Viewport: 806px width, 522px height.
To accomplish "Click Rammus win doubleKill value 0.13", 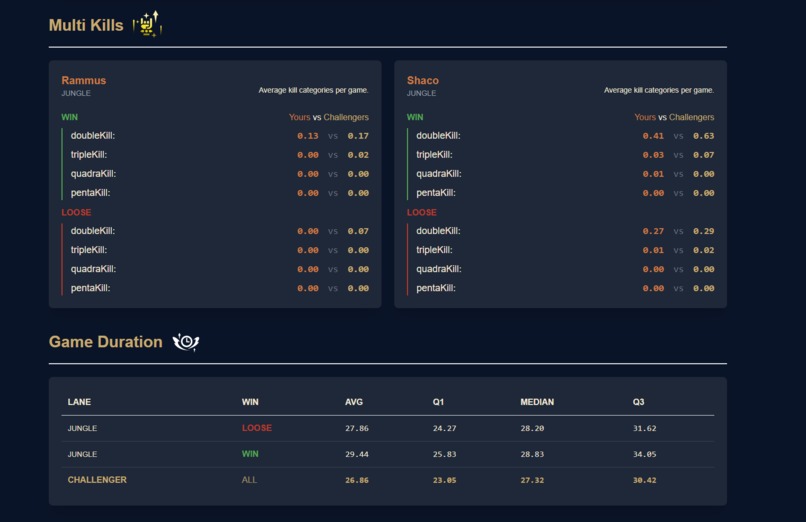I will click(308, 136).
